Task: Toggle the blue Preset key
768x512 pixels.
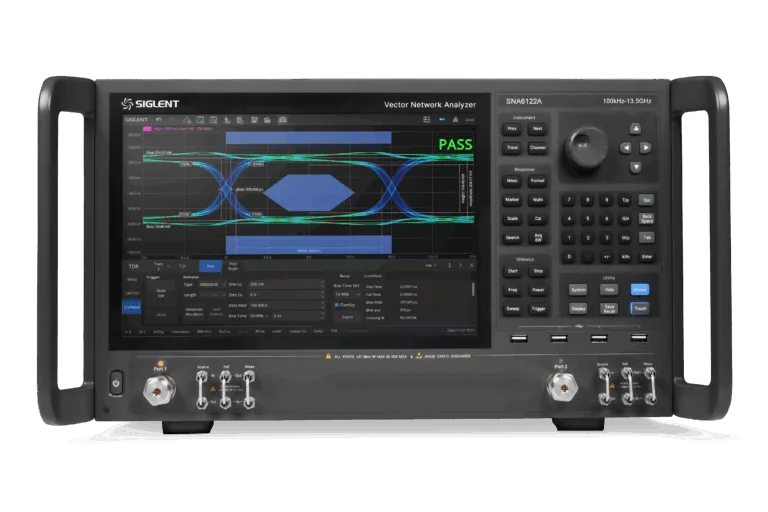Action: pos(639,289)
